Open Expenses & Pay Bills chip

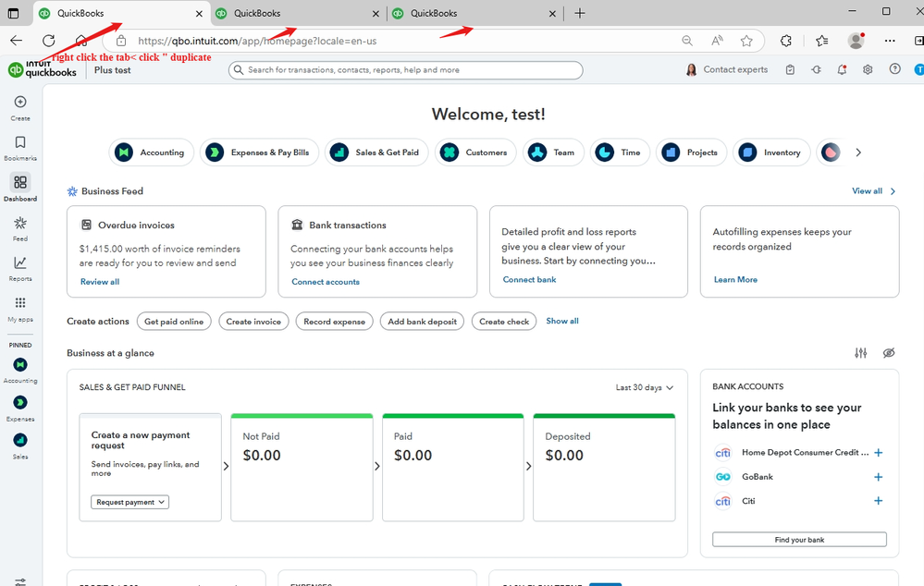pyautogui.click(x=259, y=153)
